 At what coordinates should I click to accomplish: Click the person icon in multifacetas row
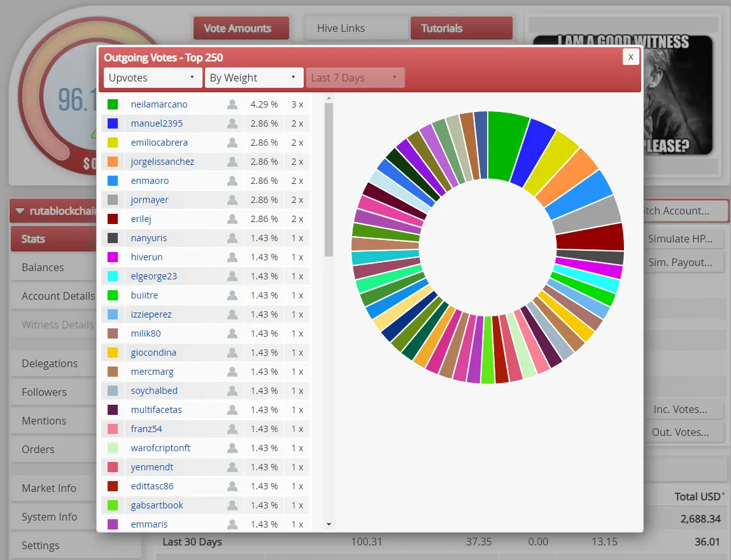(232, 410)
